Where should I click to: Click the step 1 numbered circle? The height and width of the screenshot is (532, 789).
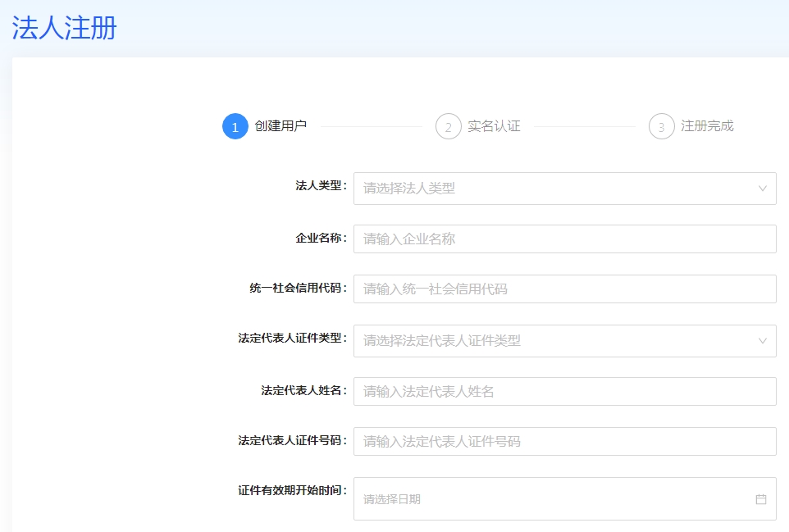pyautogui.click(x=235, y=126)
